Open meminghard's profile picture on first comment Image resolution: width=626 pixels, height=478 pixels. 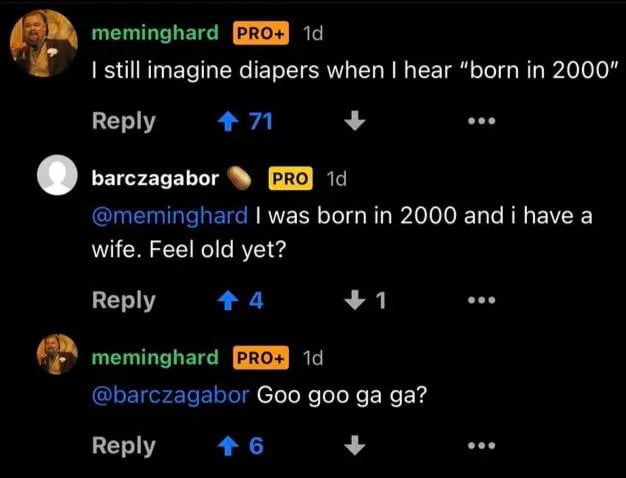(x=43, y=47)
